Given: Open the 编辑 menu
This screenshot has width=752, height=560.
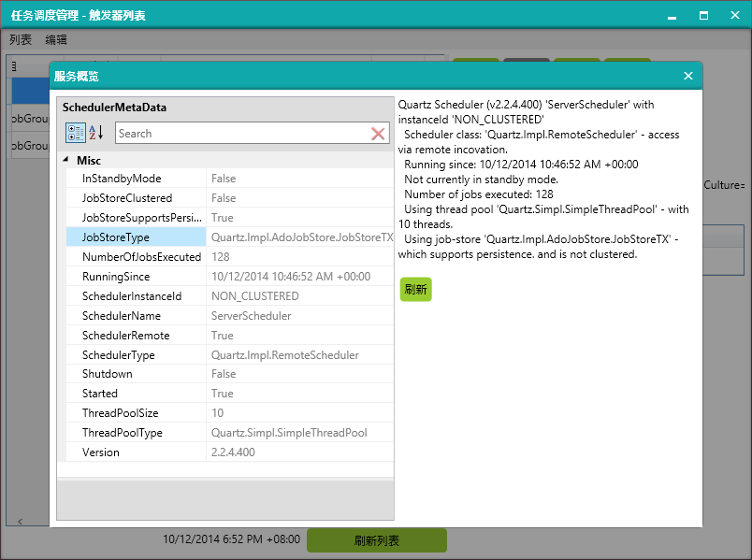Looking at the screenshot, I should [x=56, y=39].
